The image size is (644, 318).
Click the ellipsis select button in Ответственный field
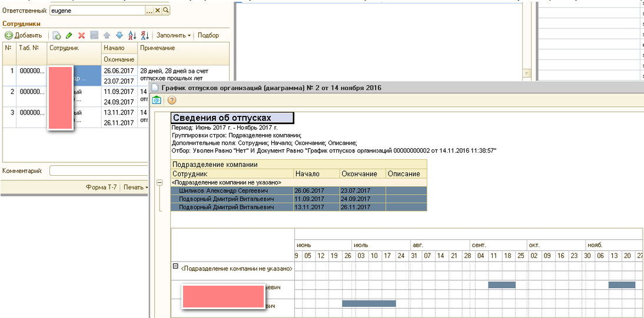tap(150, 11)
